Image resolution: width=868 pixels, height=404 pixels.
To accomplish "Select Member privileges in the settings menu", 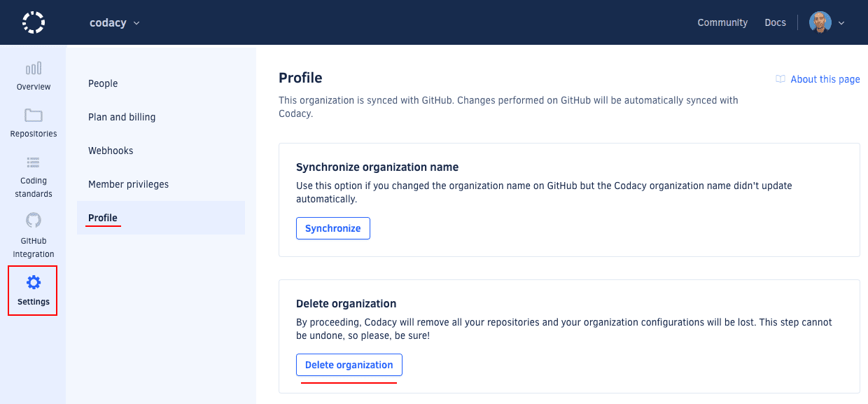I will pos(128,184).
